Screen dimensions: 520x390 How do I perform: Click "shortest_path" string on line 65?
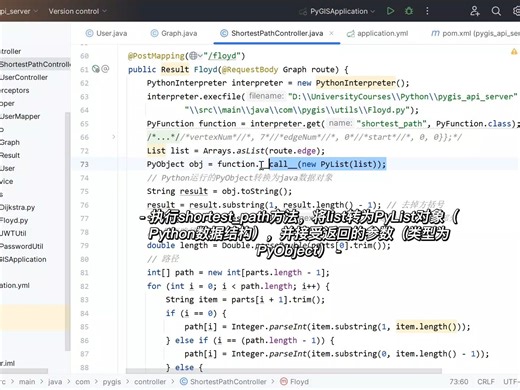coord(392,124)
